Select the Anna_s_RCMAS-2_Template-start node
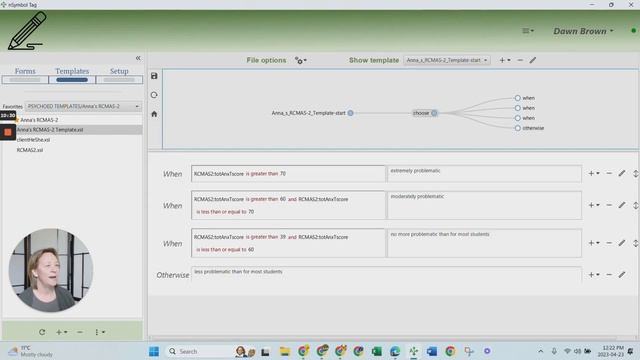Screen dimensions: 640x360 tap(312, 113)
